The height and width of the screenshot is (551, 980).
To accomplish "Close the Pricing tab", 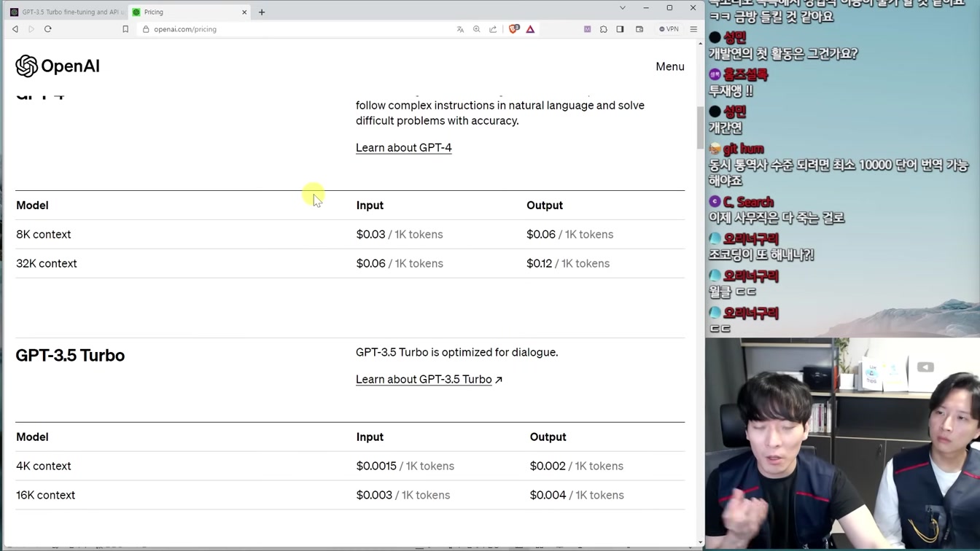I will pos(244,12).
